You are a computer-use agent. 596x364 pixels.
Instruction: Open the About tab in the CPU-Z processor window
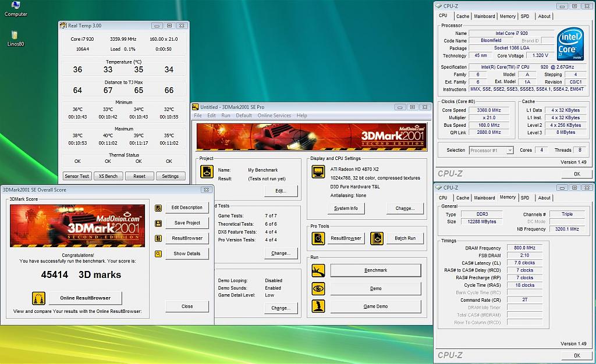tap(544, 16)
